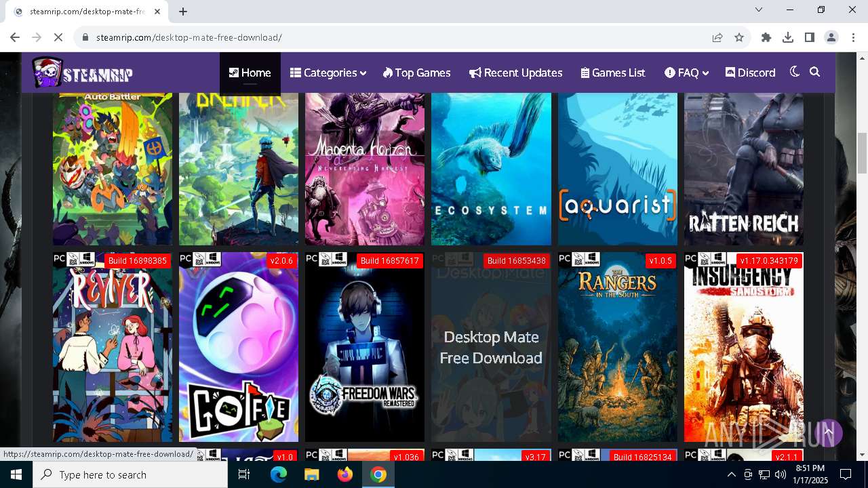Click the page vertical scrollbar thumb
This screenshot has height=488, width=868.
pos(862,153)
